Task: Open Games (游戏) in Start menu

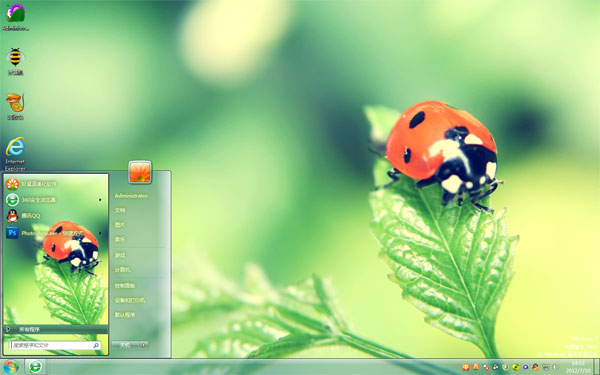Action: pyautogui.click(x=120, y=255)
